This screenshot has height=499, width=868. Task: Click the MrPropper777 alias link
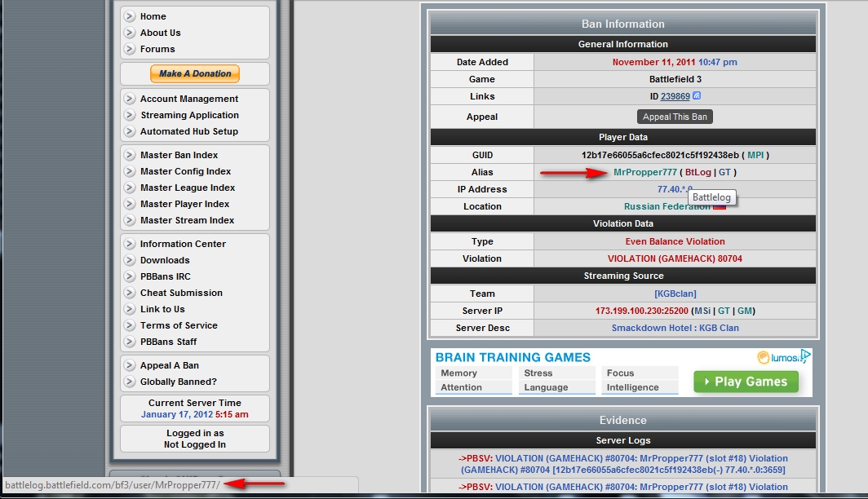pos(644,172)
